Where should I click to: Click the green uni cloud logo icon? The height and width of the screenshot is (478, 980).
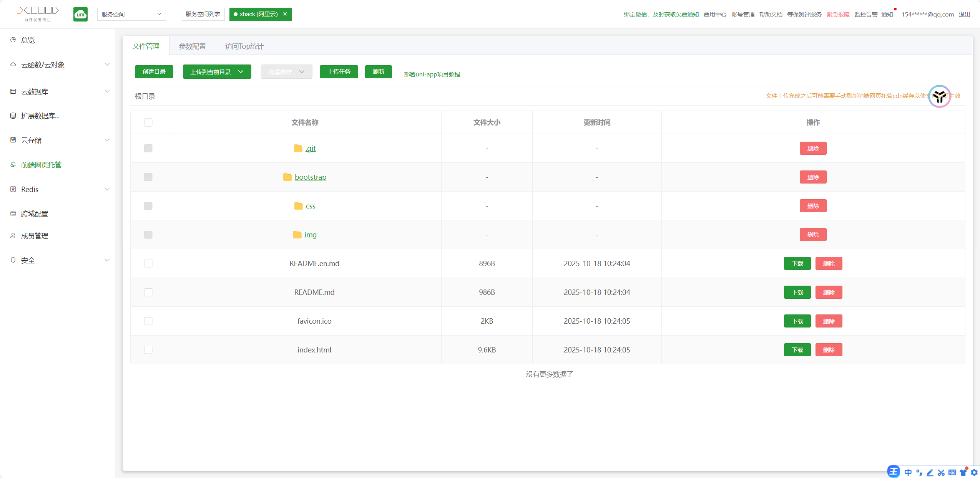coord(80,14)
